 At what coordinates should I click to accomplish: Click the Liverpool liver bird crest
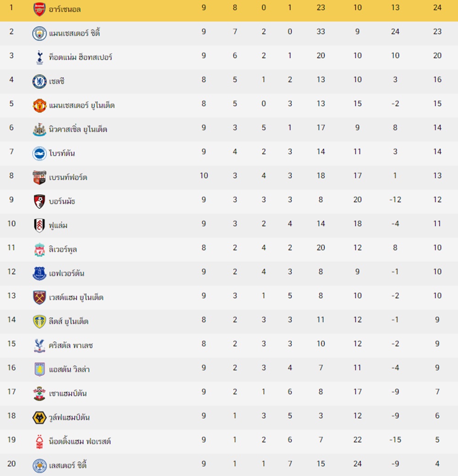point(39,249)
